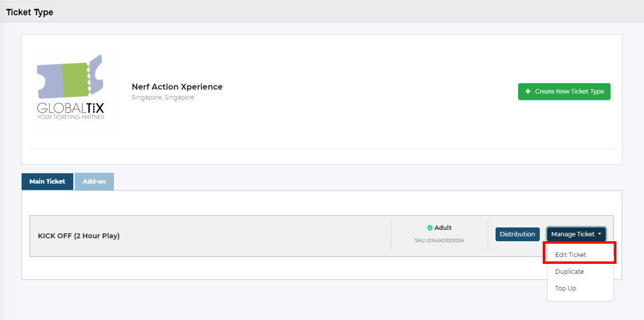Click the Adult variant label

tap(443, 228)
